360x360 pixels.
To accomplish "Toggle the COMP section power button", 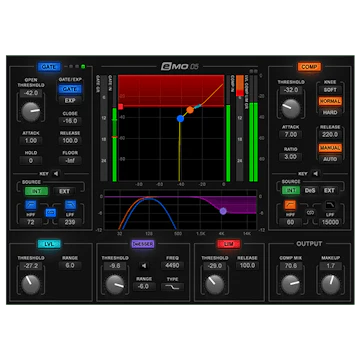I will click(309, 67).
